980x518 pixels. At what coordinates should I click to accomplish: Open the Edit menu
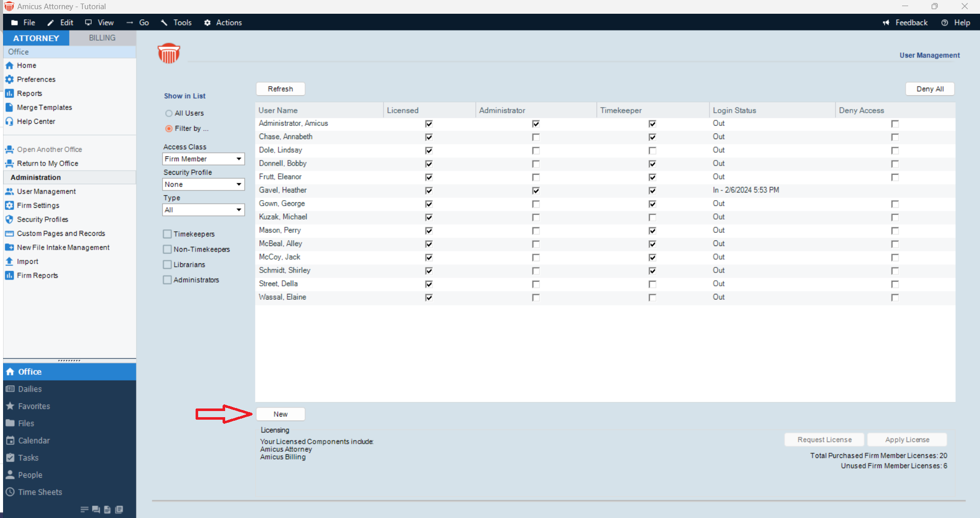(x=61, y=22)
